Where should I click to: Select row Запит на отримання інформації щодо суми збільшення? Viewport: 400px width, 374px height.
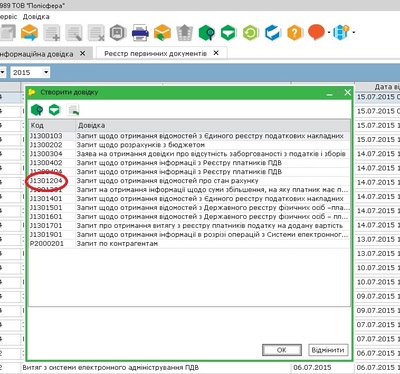point(189,190)
